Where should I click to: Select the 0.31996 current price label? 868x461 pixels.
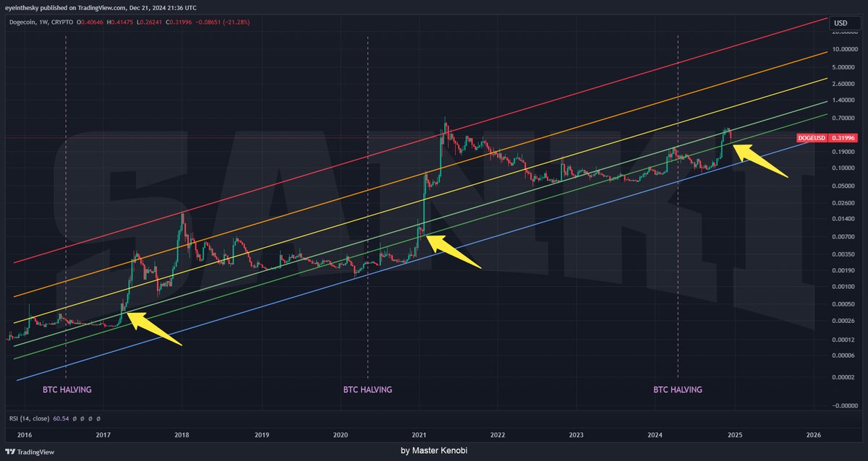[x=843, y=137]
